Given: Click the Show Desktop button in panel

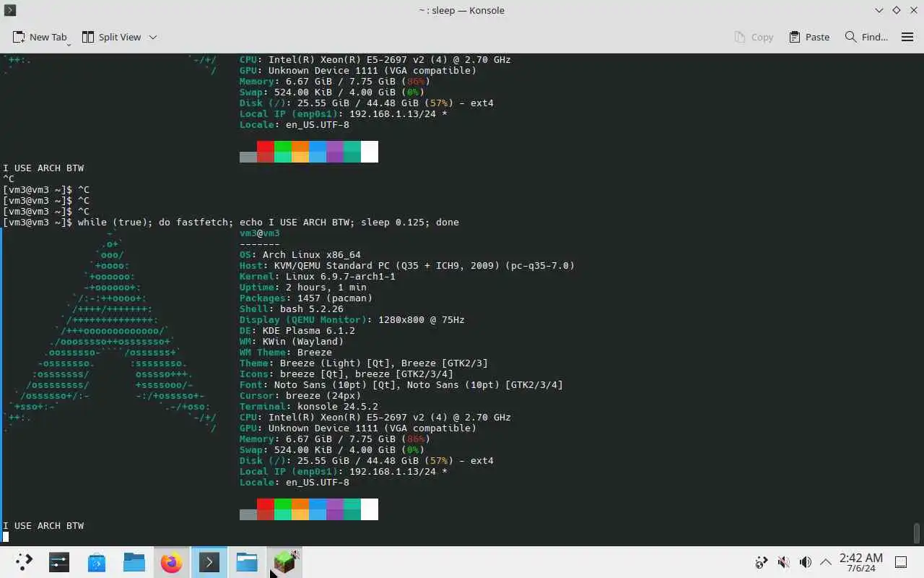Looking at the screenshot, I should 902,562.
